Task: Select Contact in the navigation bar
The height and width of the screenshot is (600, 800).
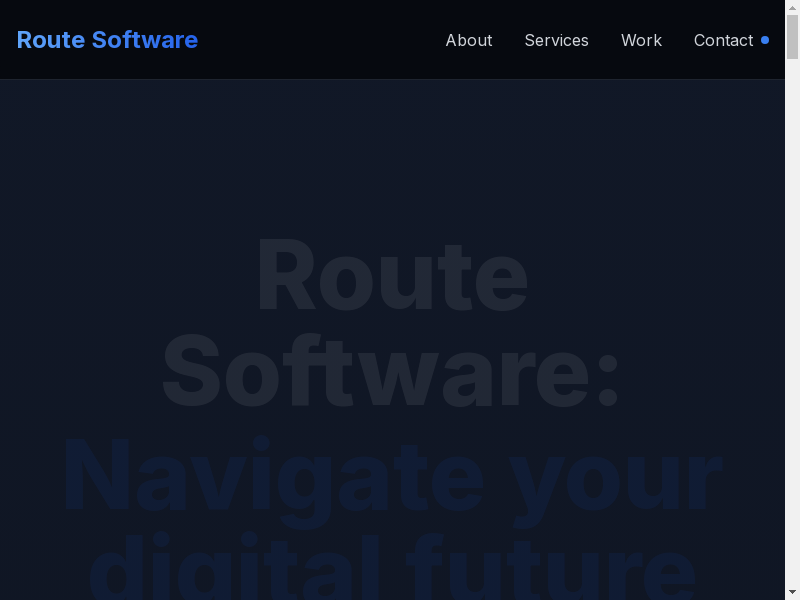Action: (723, 40)
